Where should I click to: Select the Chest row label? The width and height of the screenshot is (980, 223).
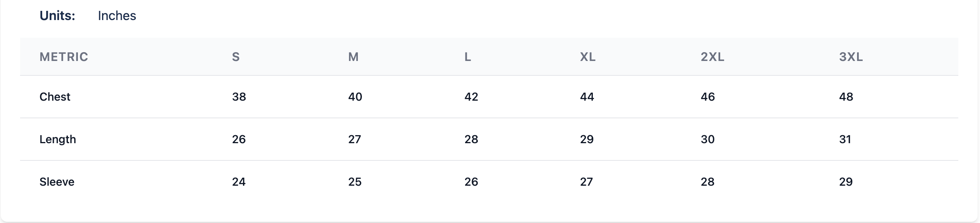[x=55, y=97]
